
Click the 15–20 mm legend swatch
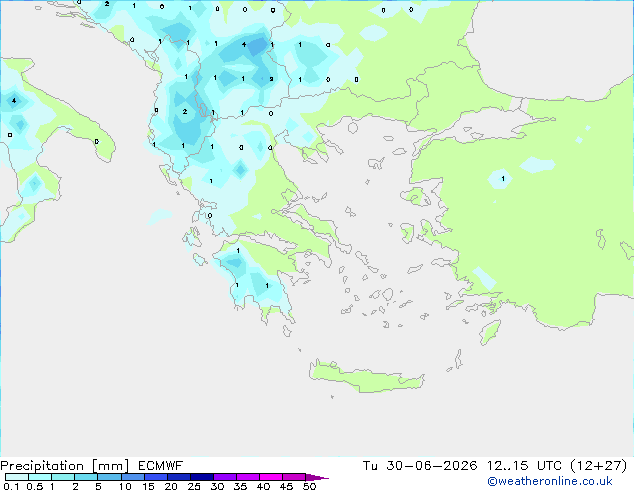tap(155, 477)
